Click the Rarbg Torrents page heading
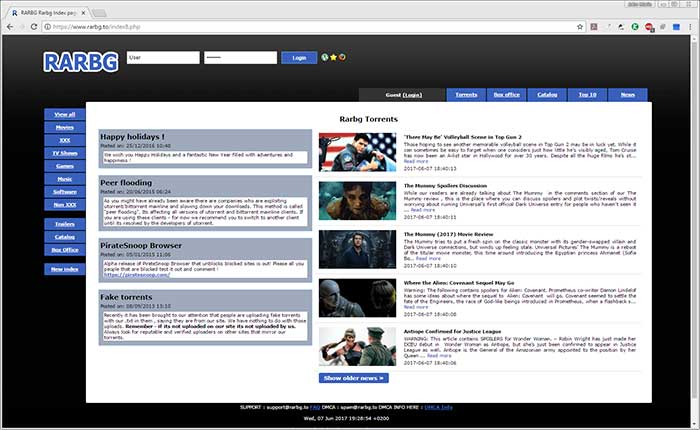 [x=368, y=119]
